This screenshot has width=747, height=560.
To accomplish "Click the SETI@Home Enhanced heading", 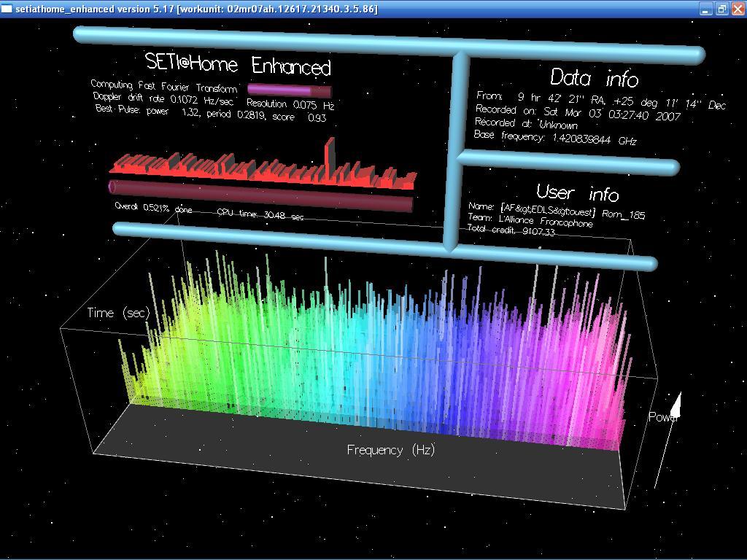I will [238, 64].
